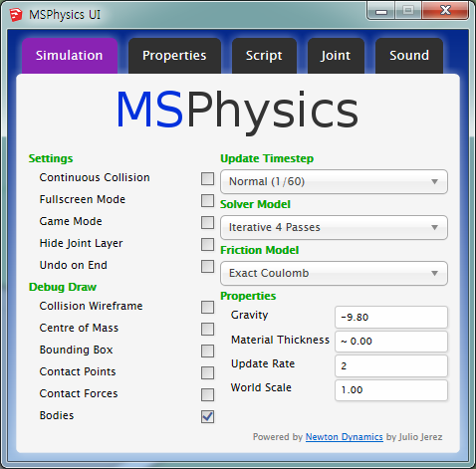Open the Sound tab

(409, 56)
